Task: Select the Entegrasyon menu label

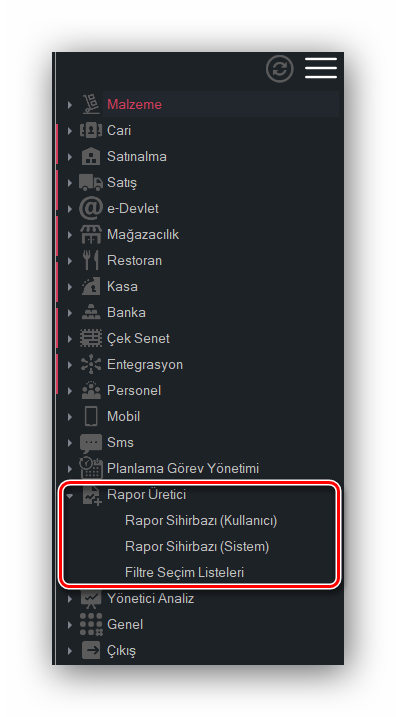Action: (145, 365)
